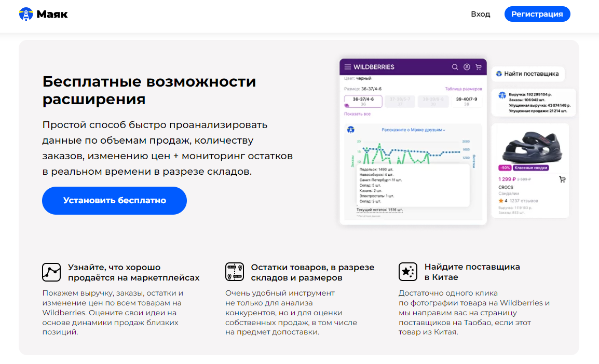Click the 1237 отзывов reviews text
This screenshot has width=599, height=364.
click(x=524, y=201)
